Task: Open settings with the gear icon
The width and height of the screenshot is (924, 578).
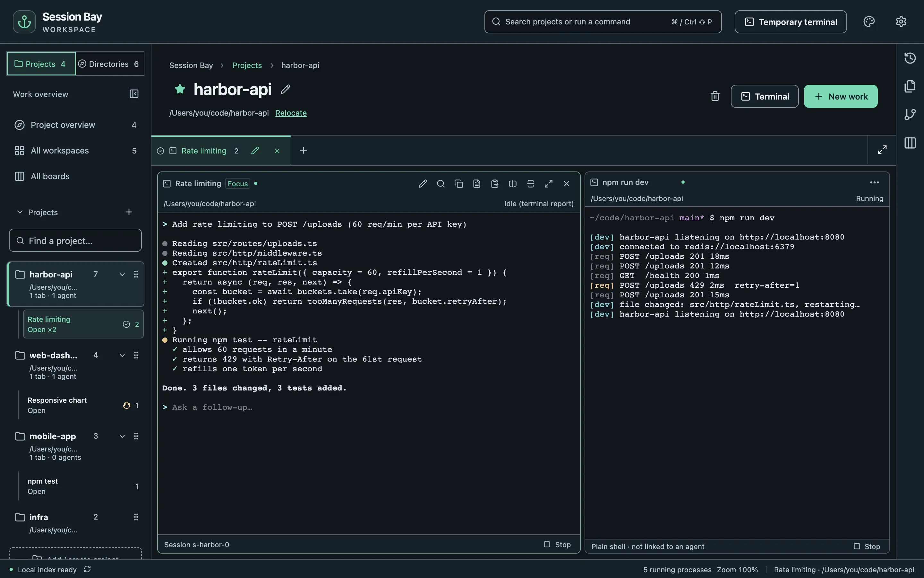Action: [x=901, y=22]
